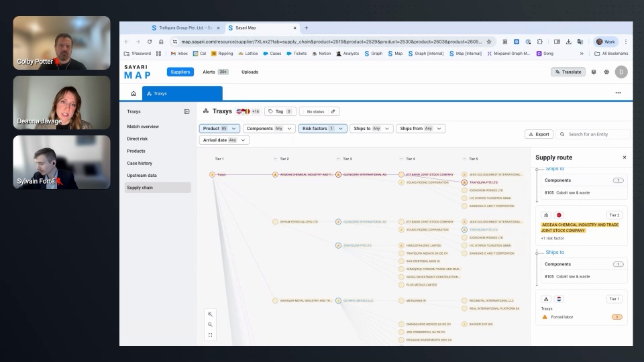This screenshot has height=362, width=644.
Task: Click the browser address bar
Action: pos(331,42)
